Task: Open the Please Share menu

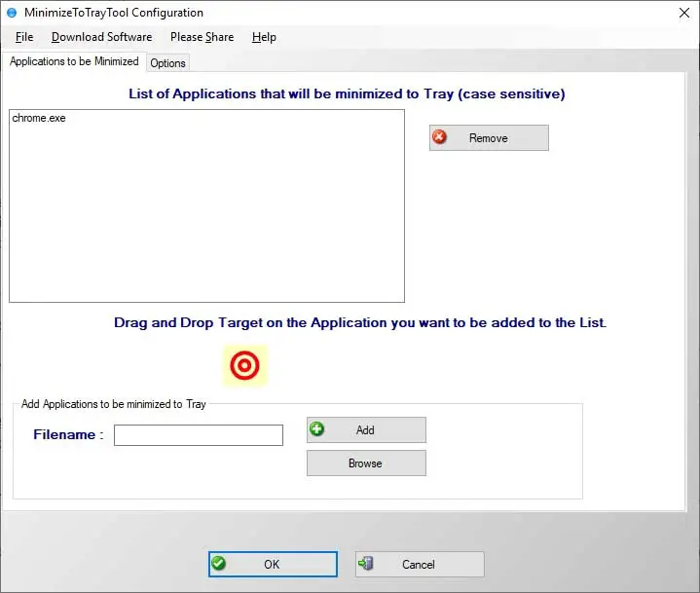Action: [202, 37]
